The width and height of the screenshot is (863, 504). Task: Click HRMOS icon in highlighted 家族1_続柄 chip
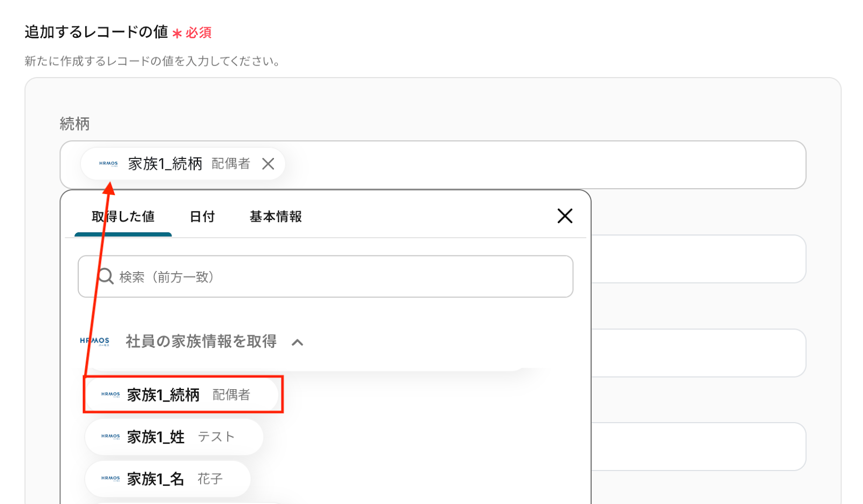111,395
